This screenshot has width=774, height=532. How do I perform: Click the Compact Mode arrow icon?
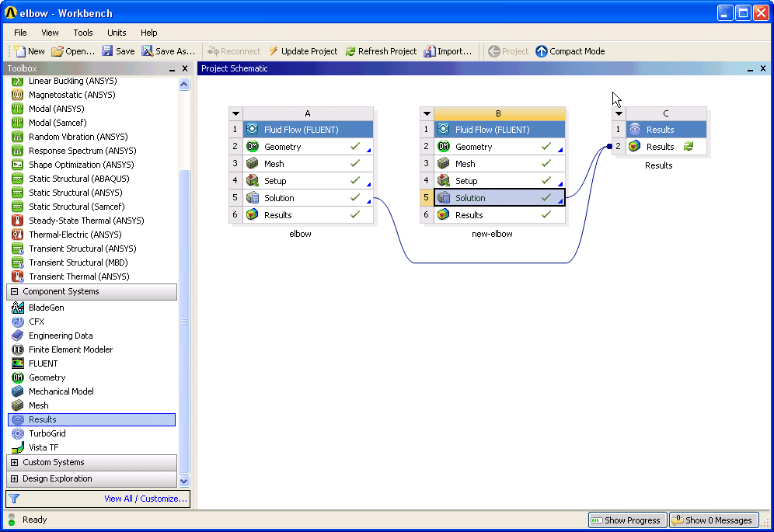coord(542,51)
